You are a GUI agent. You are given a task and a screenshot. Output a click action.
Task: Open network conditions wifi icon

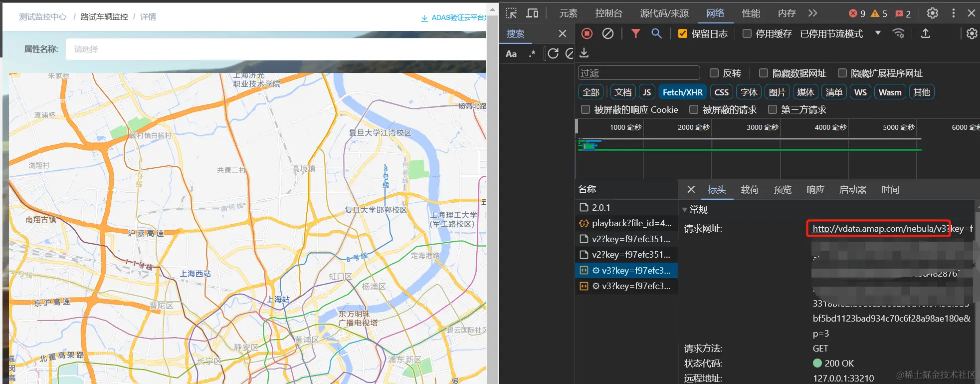click(899, 33)
